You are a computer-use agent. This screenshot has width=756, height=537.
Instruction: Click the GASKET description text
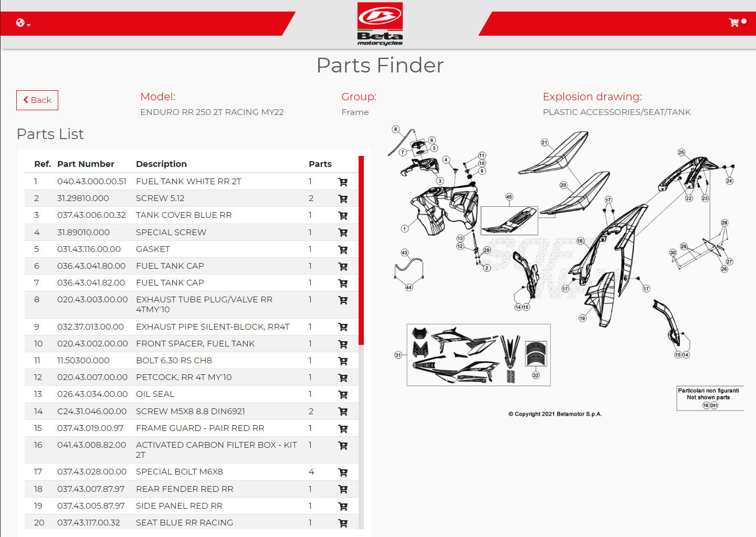(153, 249)
